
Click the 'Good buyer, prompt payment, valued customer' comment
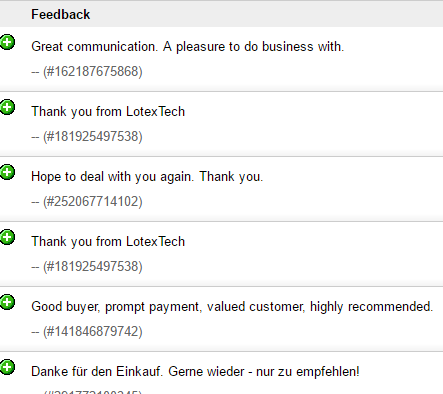tap(232, 307)
